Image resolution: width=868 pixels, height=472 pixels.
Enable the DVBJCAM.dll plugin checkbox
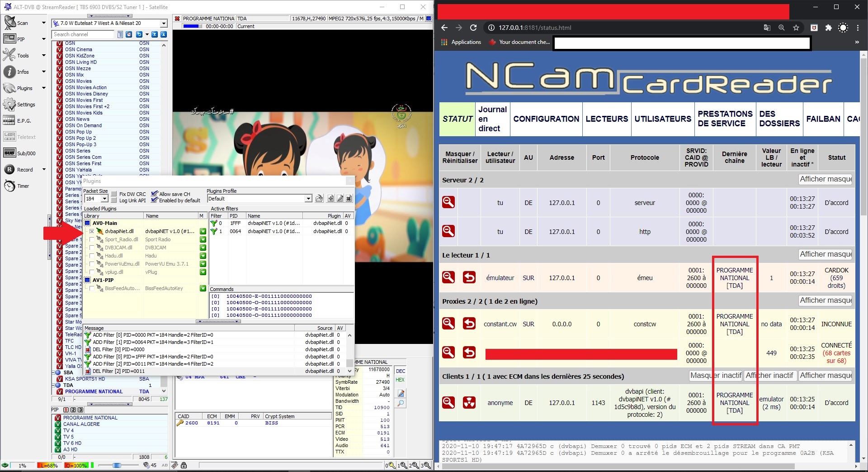pos(92,248)
